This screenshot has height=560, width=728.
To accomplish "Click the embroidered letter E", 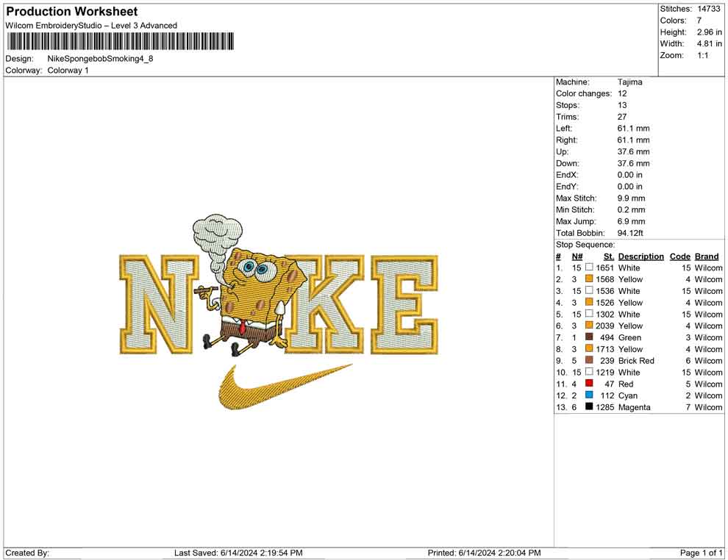I will pos(404,304).
